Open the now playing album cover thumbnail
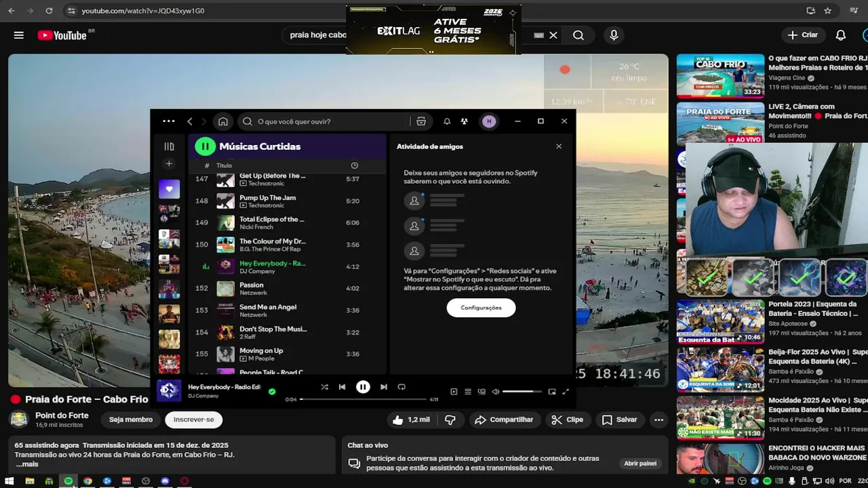 (169, 391)
